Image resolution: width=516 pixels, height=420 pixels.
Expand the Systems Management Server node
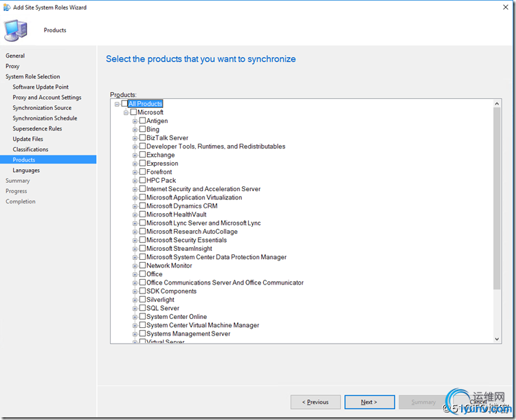135,334
